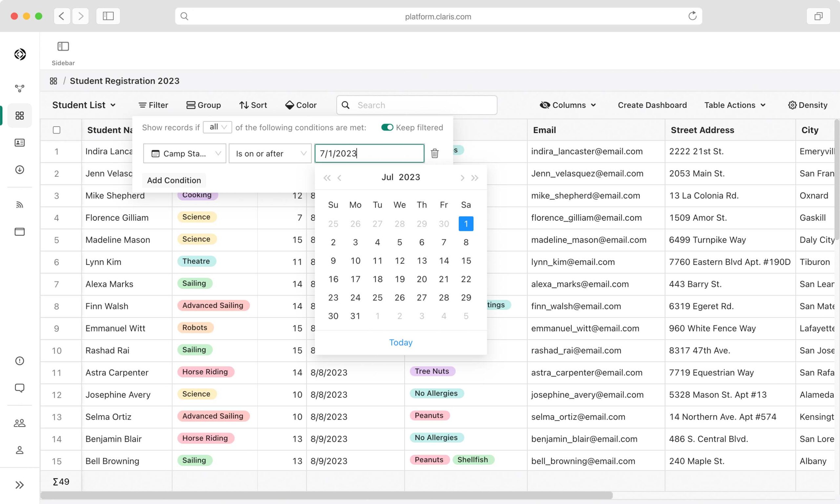Click the Today link in the calendar
840x504 pixels.
(x=401, y=342)
